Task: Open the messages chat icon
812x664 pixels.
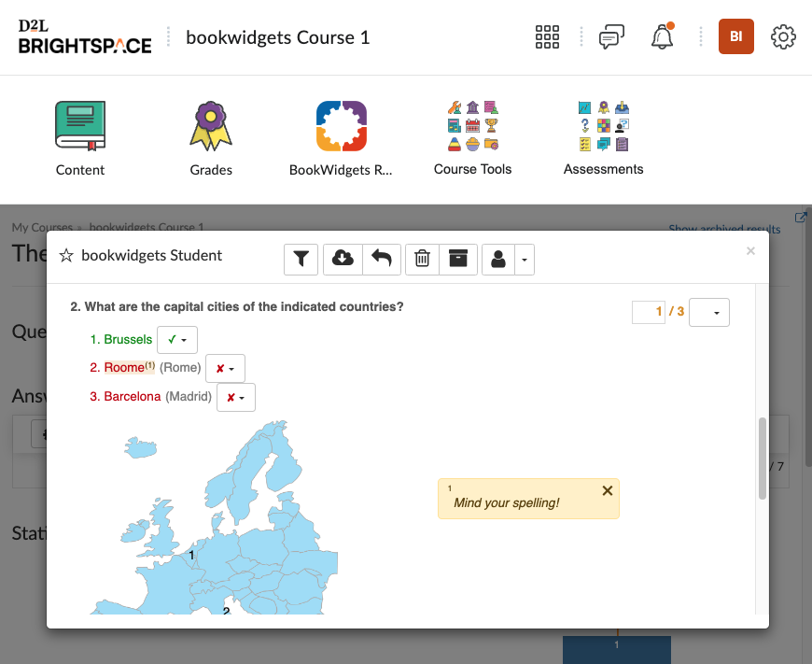Action: [611, 37]
